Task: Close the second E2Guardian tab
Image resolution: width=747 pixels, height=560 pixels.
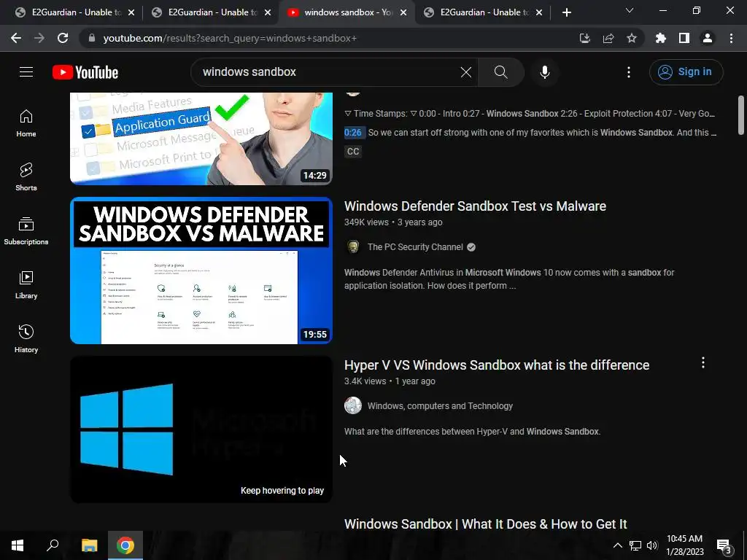Action: (268, 12)
